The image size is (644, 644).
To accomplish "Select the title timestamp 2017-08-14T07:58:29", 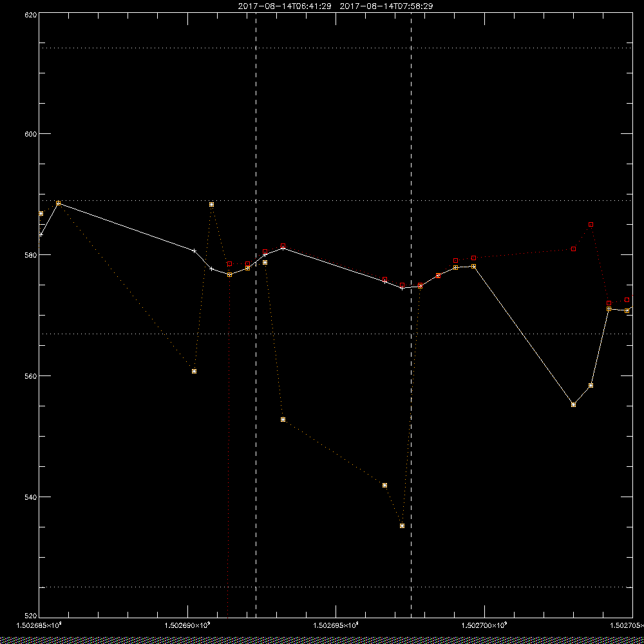I will pyautogui.click(x=386, y=6).
